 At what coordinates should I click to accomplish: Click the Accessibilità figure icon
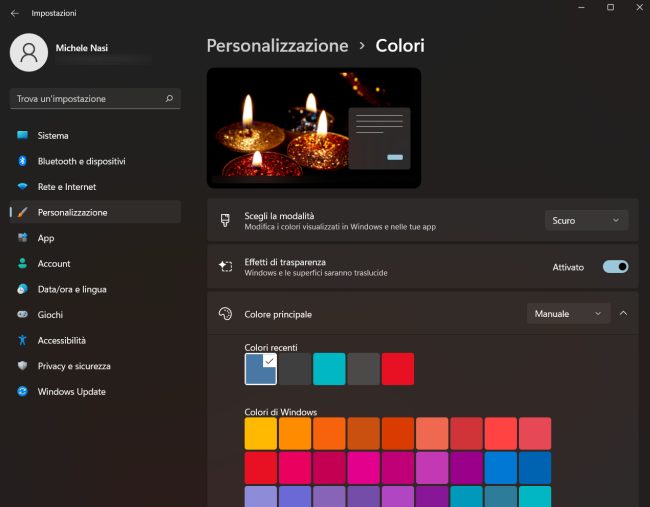22,340
